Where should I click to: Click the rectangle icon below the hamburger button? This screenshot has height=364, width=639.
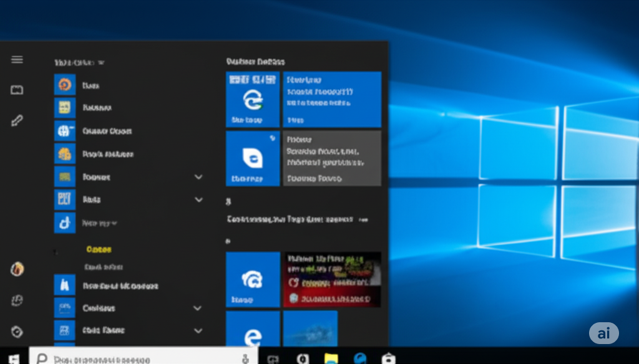[x=17, y=90]
